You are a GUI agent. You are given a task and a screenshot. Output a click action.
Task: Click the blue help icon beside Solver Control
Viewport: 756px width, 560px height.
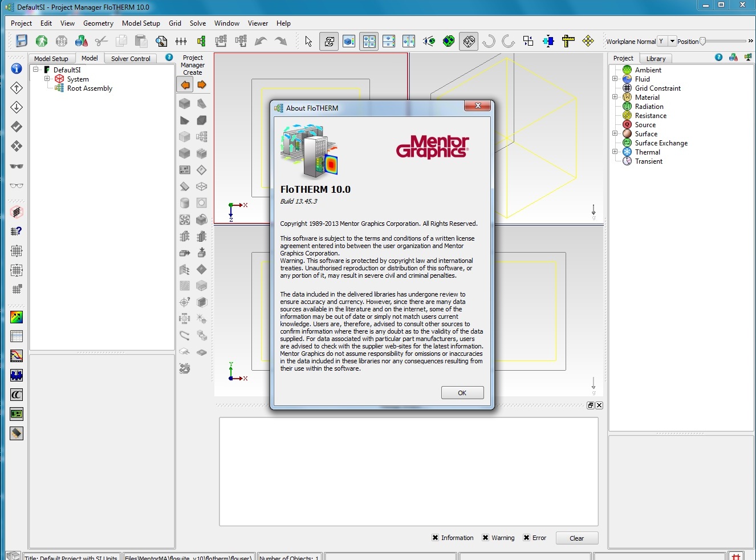(x=169, y=58)
